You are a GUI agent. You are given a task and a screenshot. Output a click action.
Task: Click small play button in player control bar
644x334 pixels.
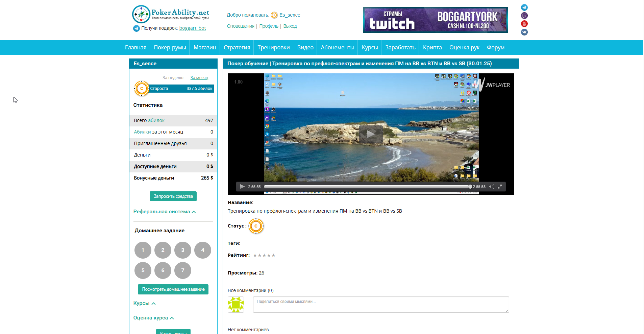click(x=242, y=187)
